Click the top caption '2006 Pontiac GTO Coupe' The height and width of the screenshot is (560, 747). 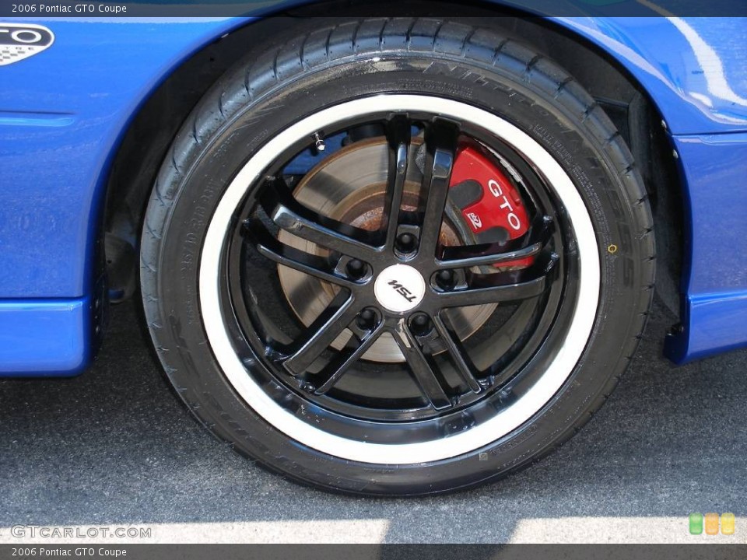coord(69,8)
